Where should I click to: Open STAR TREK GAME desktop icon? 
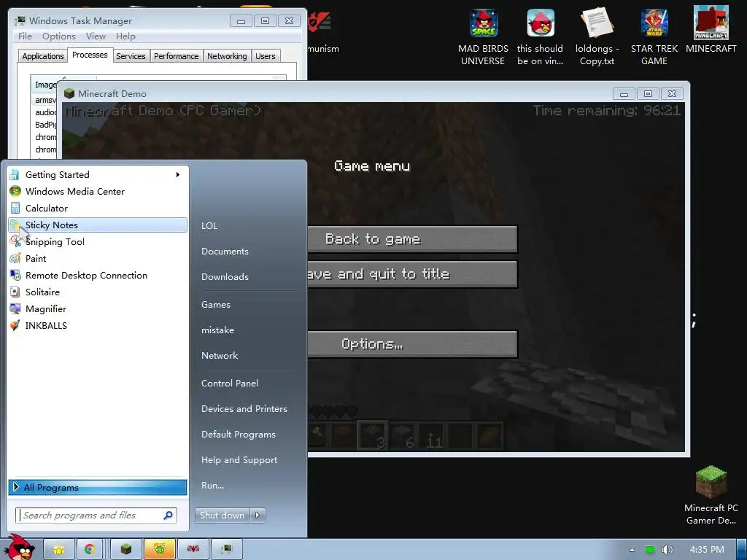click(x=654, y=37)
